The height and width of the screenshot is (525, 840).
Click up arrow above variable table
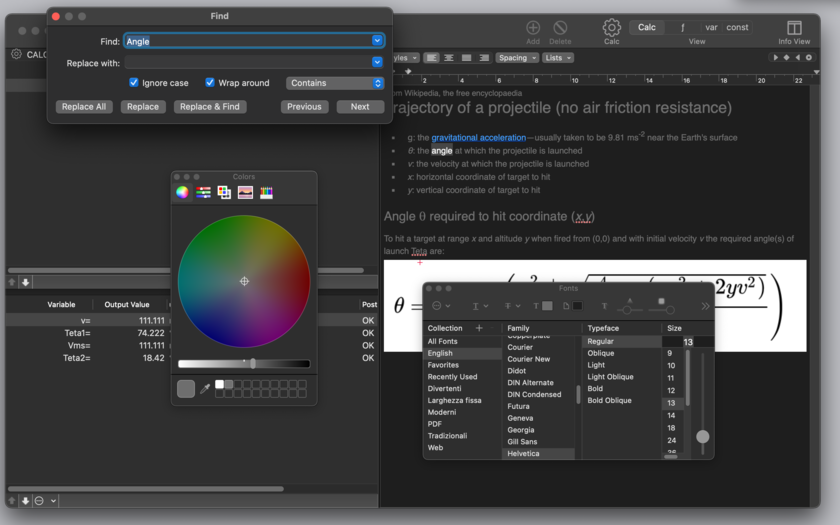[x=12, y=282]
